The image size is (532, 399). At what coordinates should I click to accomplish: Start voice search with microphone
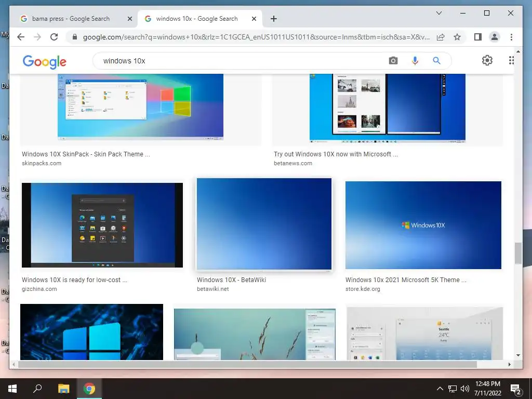[x=415, y=61]
